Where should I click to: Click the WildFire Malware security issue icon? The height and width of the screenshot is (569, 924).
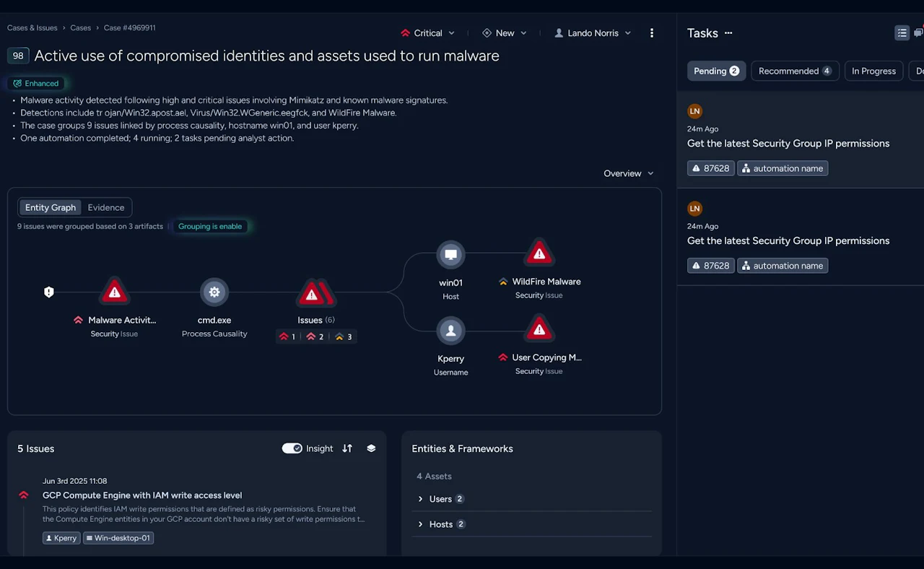click(539, 252)
